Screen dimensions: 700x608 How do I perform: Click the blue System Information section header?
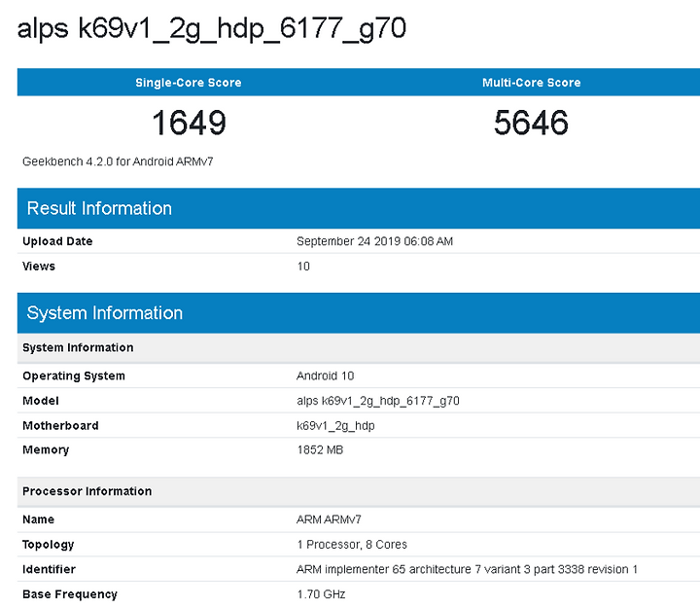tap(359, 313)
